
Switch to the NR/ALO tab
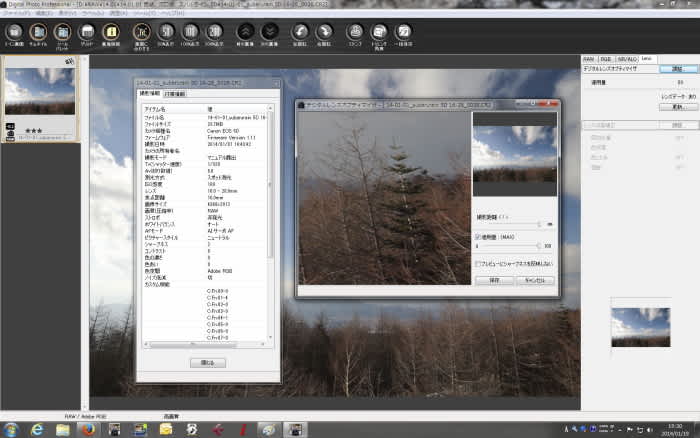[x=627, y=59]
